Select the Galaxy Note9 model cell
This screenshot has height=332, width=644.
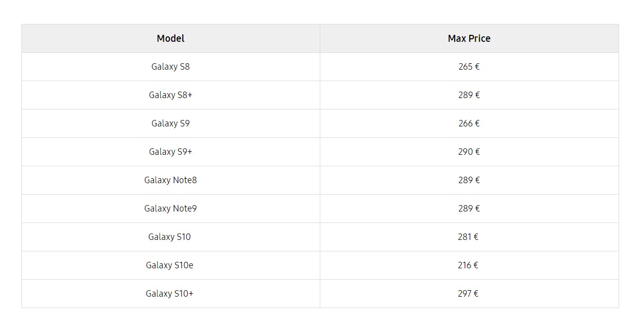pyautogui.click(x=170, y=209)
